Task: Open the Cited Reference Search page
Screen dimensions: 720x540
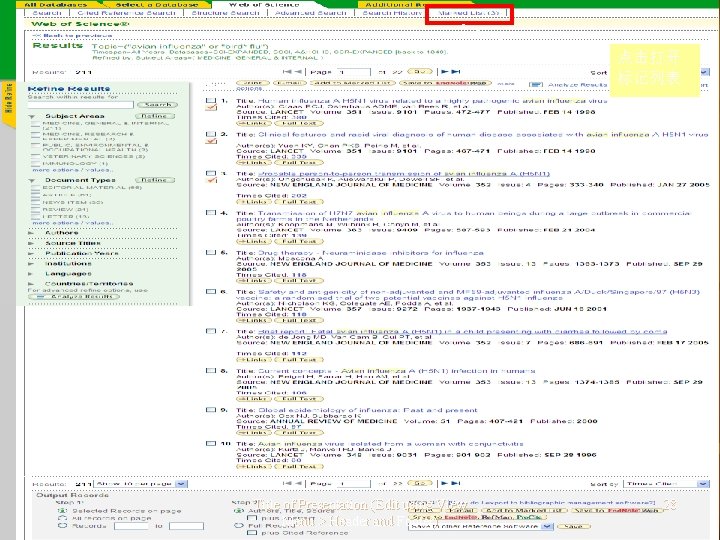Action: [126, 13]
